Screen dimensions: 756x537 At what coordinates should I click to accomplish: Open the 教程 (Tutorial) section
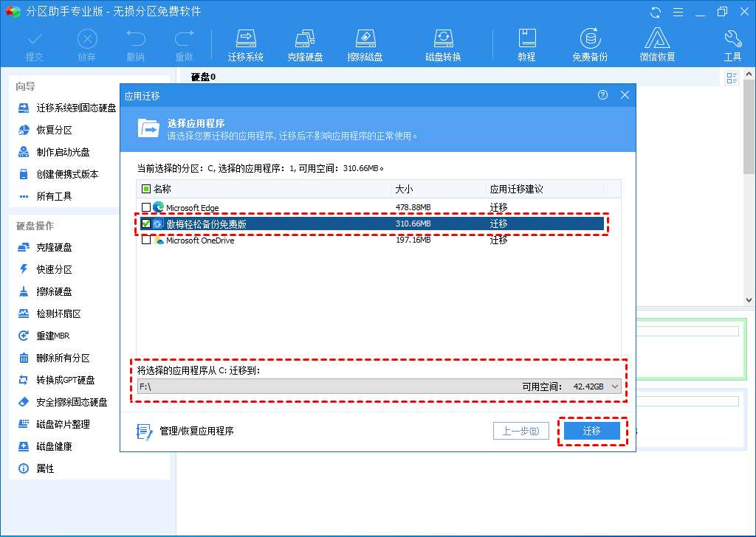[527, 44]
